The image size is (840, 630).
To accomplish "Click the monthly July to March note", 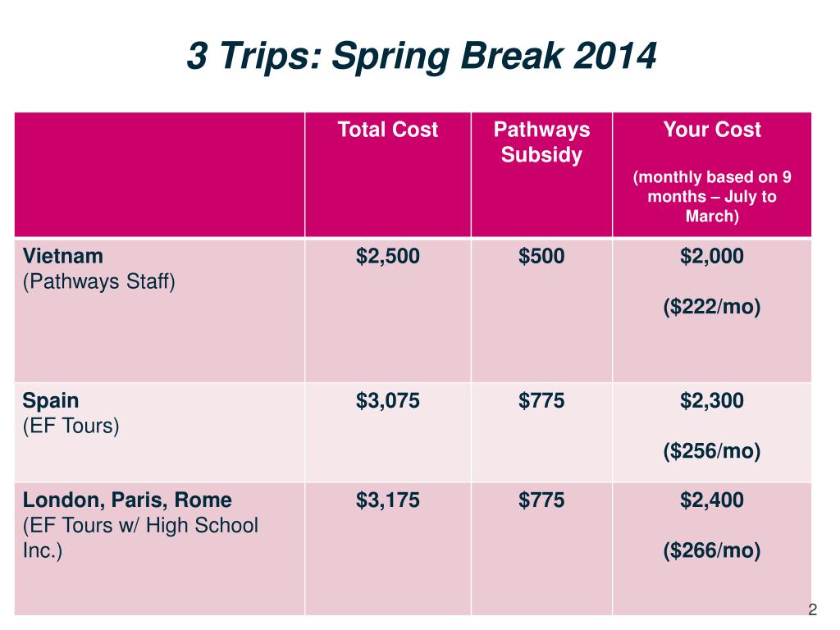I will point(712,197).
